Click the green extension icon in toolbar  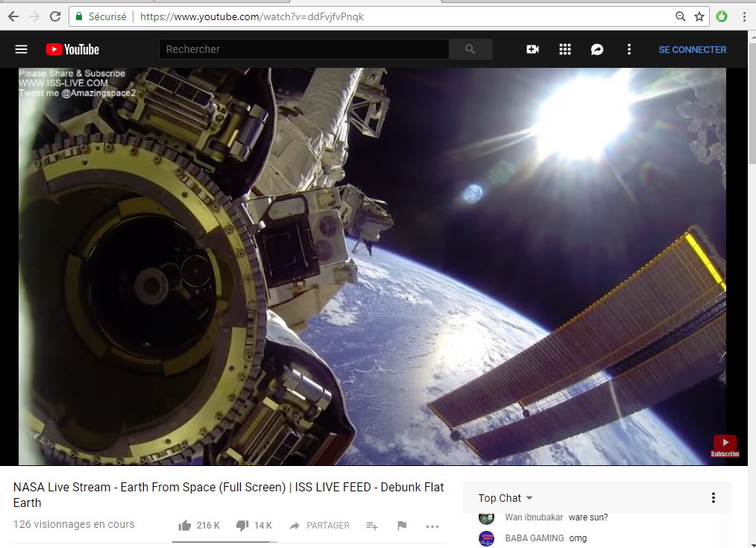pyautogui.click(x=721, y=17)
